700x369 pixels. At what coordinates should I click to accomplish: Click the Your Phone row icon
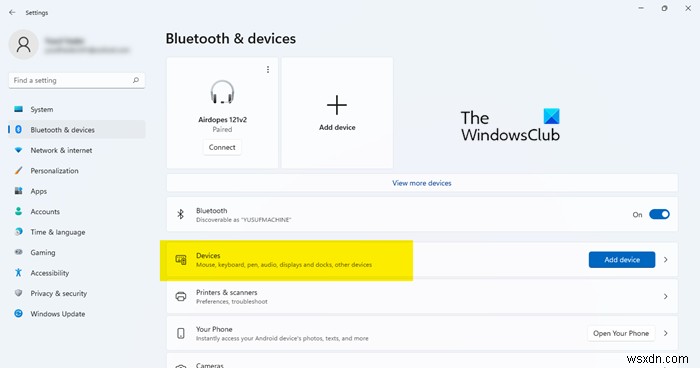pos(181,333)
